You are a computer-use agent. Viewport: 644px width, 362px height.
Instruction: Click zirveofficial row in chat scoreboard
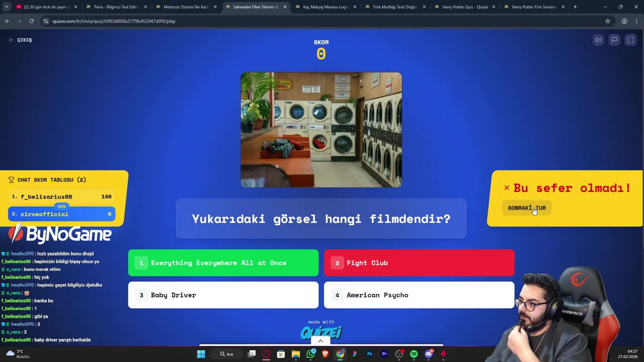61,214
